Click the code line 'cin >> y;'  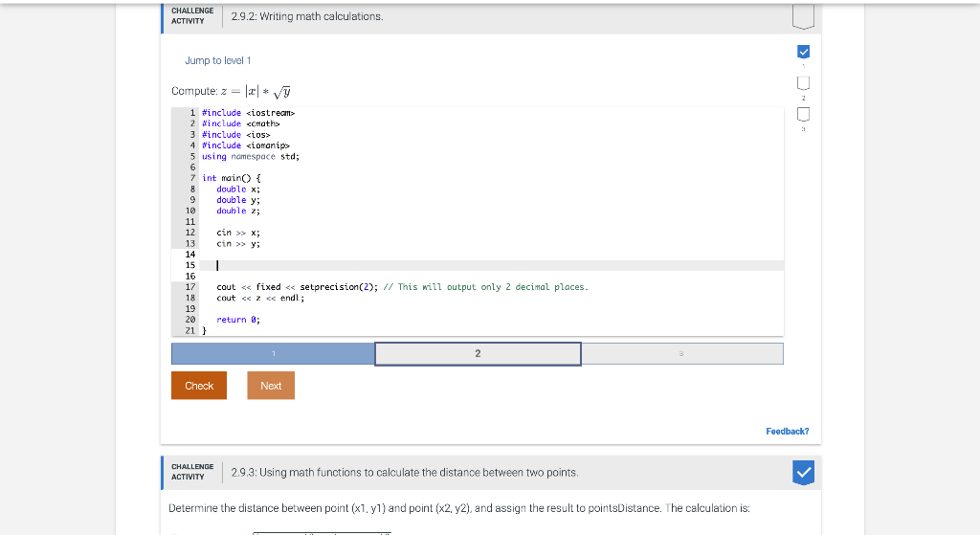(238, 244)
